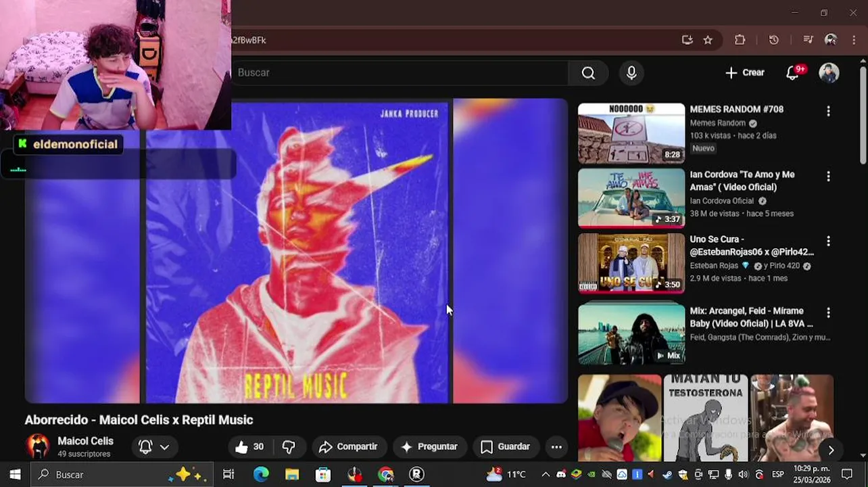Click the video player artwork
This screenshot has height=487, width=868.
(x=297, y=252)
